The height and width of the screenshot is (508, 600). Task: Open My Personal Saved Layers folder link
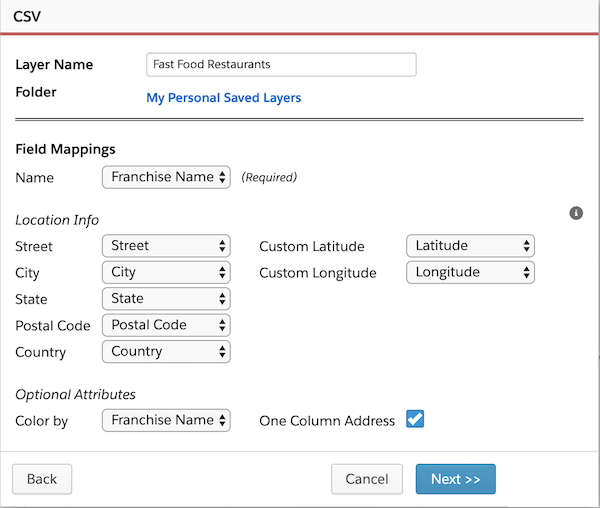(224, 98)
